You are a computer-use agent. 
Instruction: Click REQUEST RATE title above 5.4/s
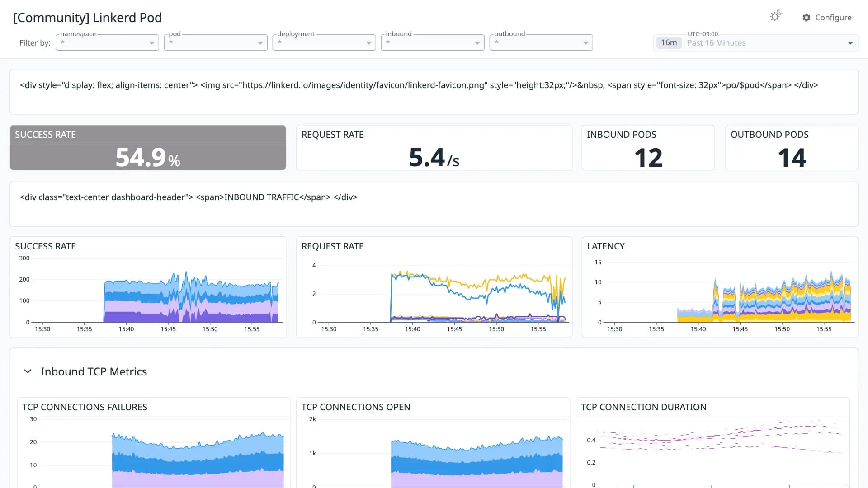(x=332, y=135)
